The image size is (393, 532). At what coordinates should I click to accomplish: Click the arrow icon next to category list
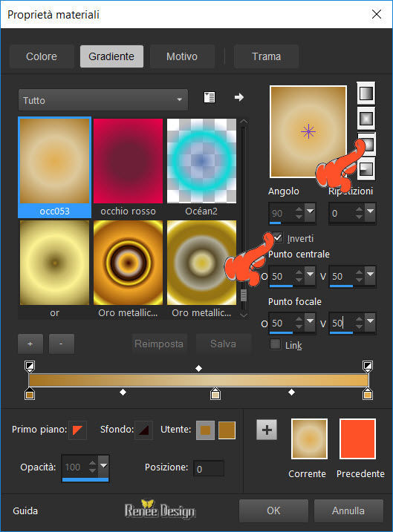(238, 97)
